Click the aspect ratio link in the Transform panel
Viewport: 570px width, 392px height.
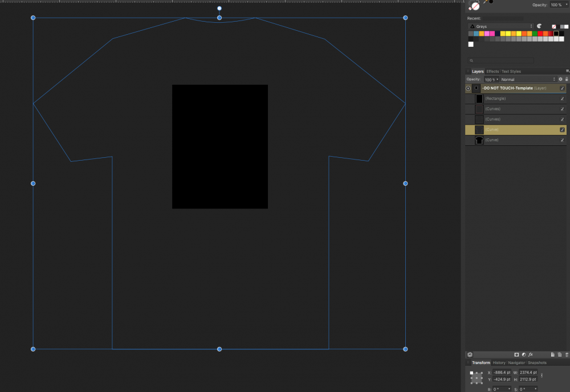(x=542, y=375)
